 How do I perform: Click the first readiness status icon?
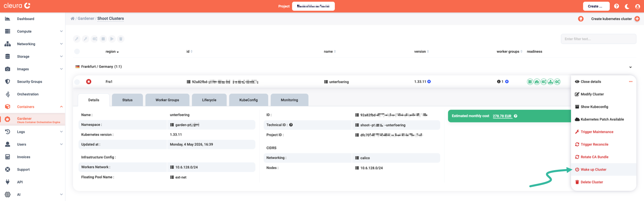pyautogui.click(x=530, y=82)
